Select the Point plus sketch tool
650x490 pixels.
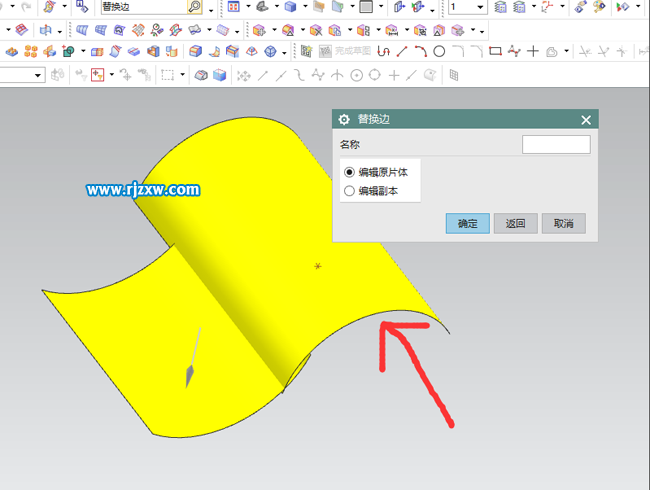(x=533, y=51)
